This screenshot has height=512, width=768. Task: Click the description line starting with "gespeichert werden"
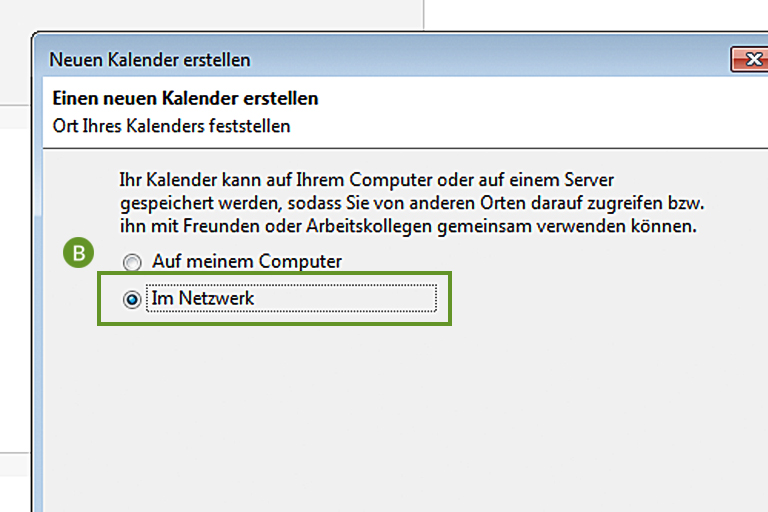tap(411, 203)
